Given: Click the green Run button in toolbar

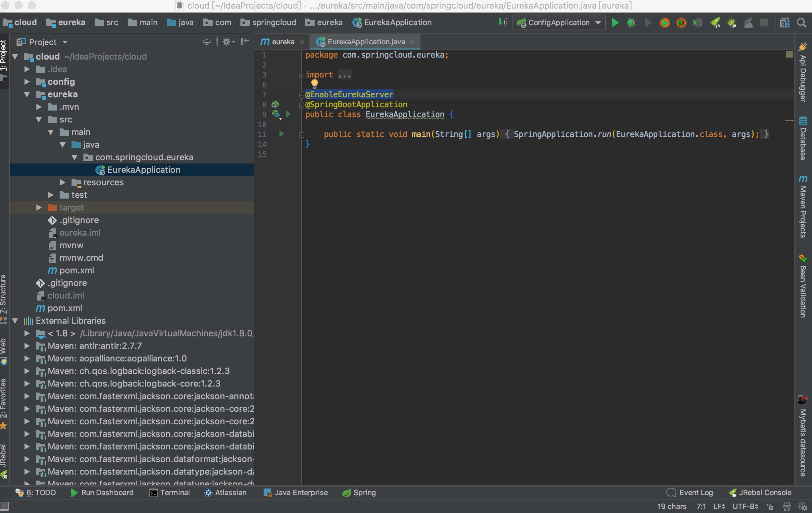Looking at the screenshot, I should [615, 23].
